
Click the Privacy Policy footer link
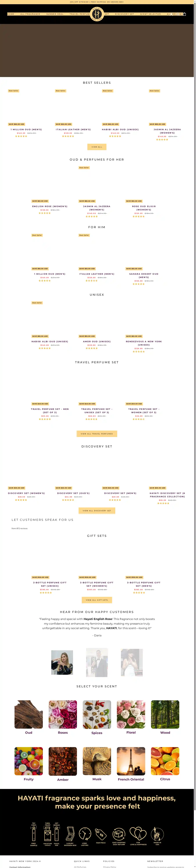click(110, 867)
